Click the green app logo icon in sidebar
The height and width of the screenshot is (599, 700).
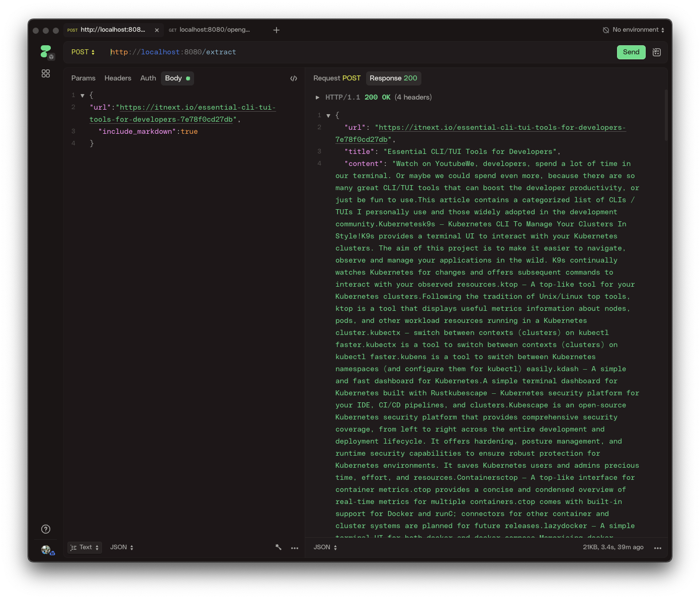(46, 51)
